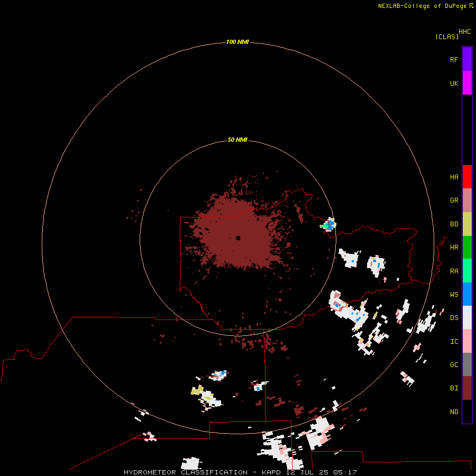Click the UK magenta legend swatch

pos(467,83)
